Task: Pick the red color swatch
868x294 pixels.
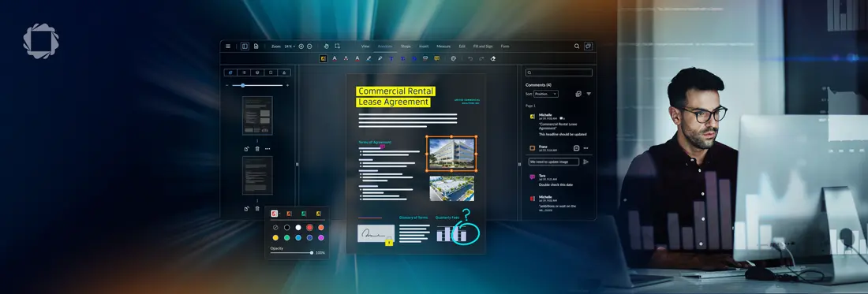Action: coord(309,227)
